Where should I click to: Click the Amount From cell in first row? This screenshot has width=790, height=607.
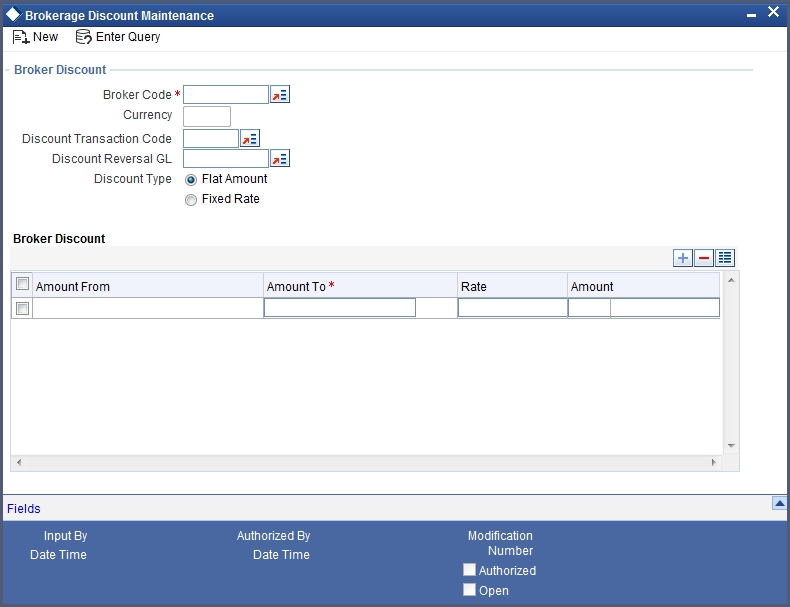pyautogui.click(x=148, y=308)
